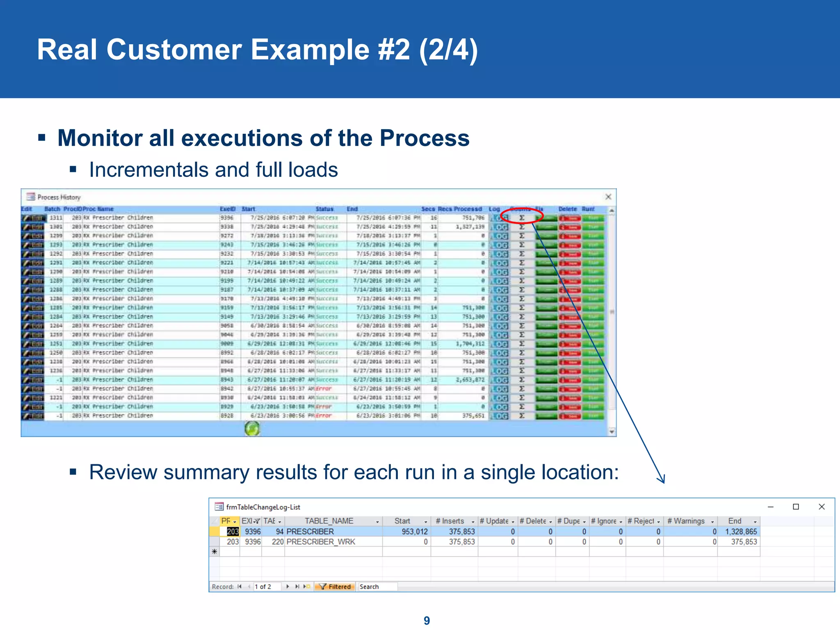Open the End column dropdown arrow
Image resolution: width=840 pixels, height=630 pixels.
pos(755,521)
